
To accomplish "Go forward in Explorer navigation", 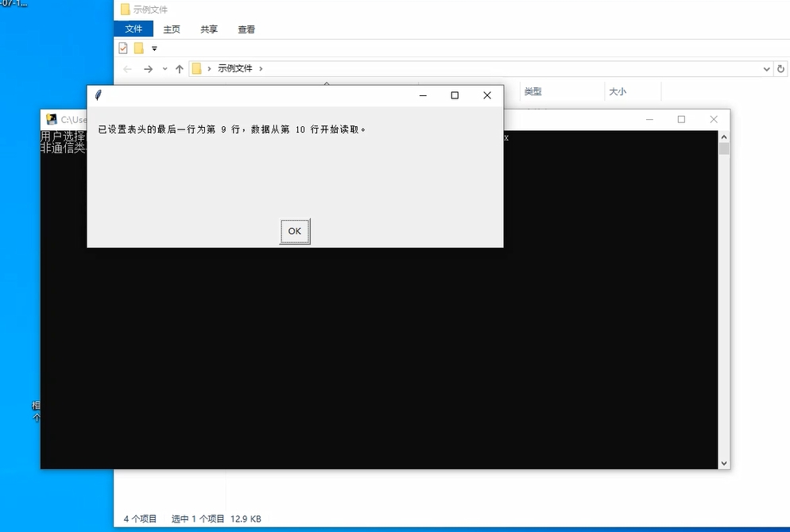I will coord(148,69).
